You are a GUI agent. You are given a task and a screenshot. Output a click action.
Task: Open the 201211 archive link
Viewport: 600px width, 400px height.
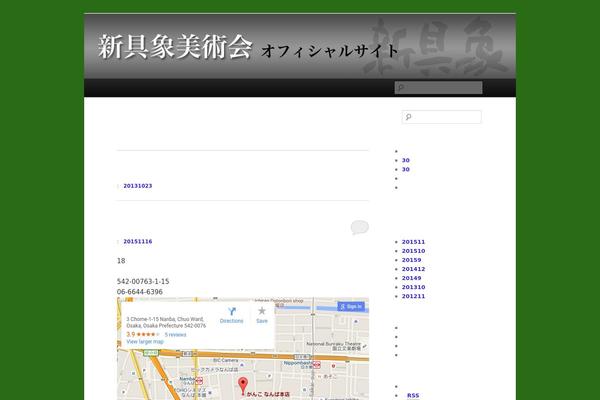tap(413, 296)
